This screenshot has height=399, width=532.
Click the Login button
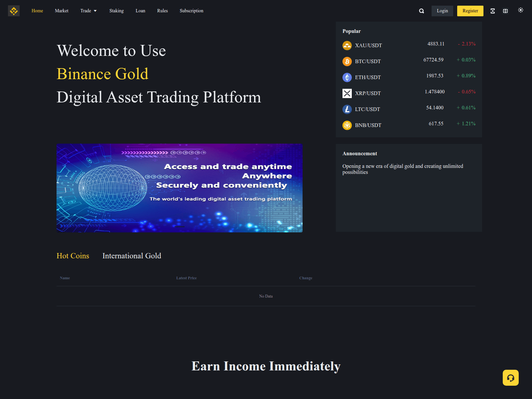442,11
